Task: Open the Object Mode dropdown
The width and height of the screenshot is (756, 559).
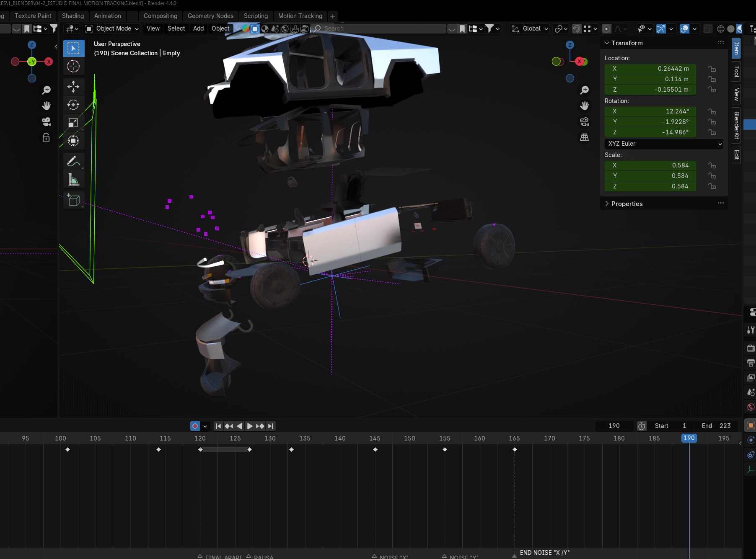Action: pos(112,28)
